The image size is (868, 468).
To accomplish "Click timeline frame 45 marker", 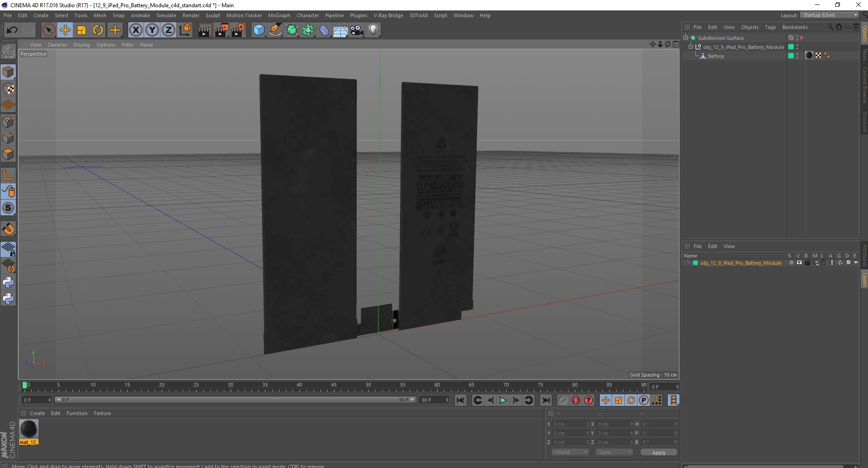I will pos(334,386).
